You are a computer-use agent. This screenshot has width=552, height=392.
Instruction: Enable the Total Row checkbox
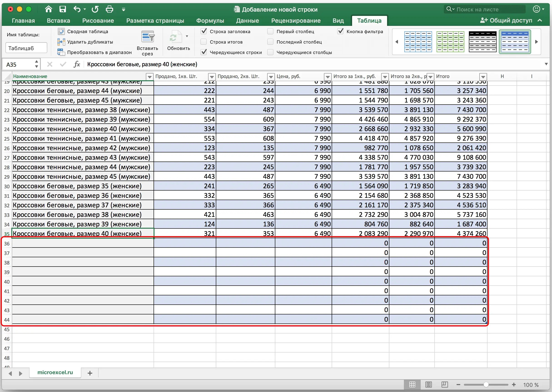[x=204, y=42]
